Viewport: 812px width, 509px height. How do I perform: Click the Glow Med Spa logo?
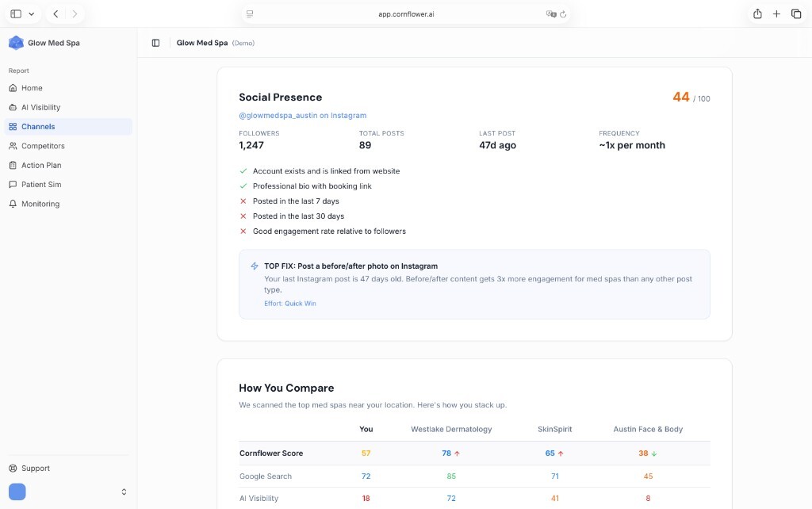(x=17, y=43)
